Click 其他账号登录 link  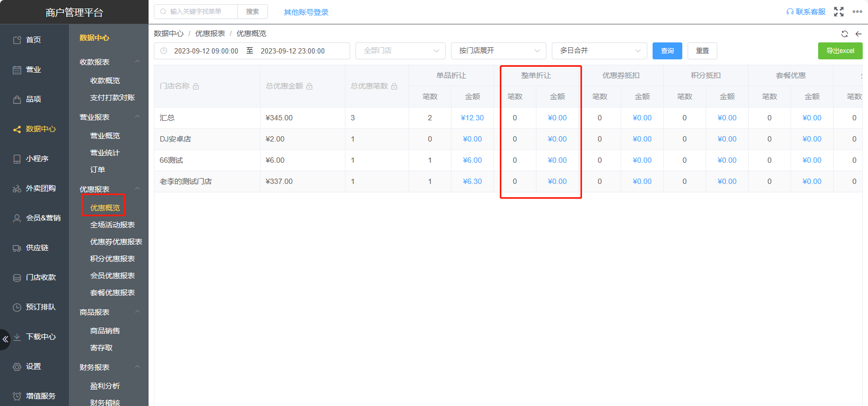306,12
